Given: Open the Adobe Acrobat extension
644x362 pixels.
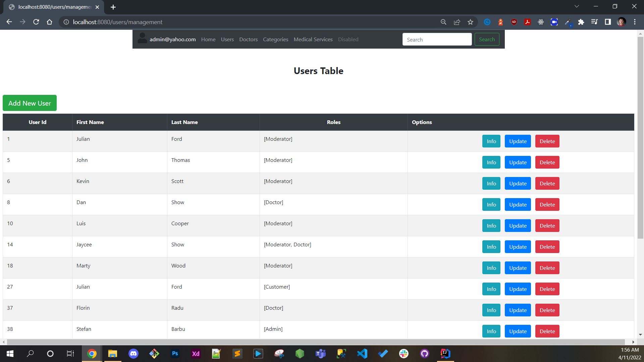Looking at the screenshot, I should pyautogui.click(x=527, y=22).
